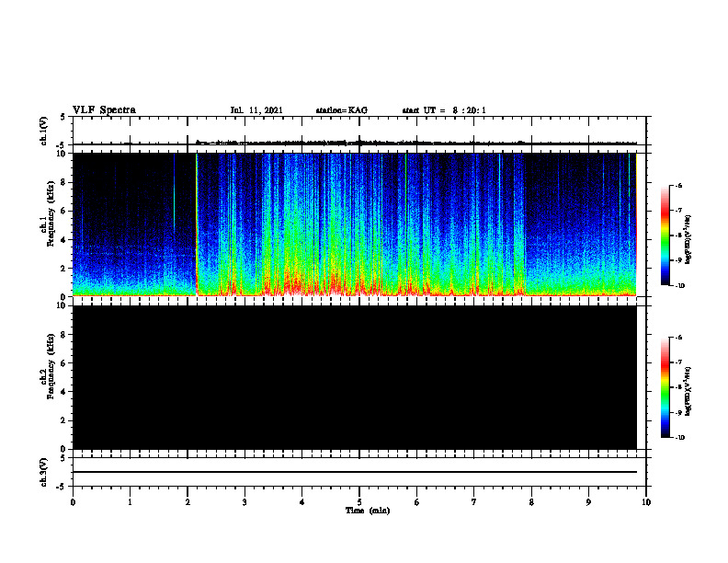The height and width of the screenshot is (563, 728).
Task: Click the time axis tick label "0"
Action: point(73,502)
